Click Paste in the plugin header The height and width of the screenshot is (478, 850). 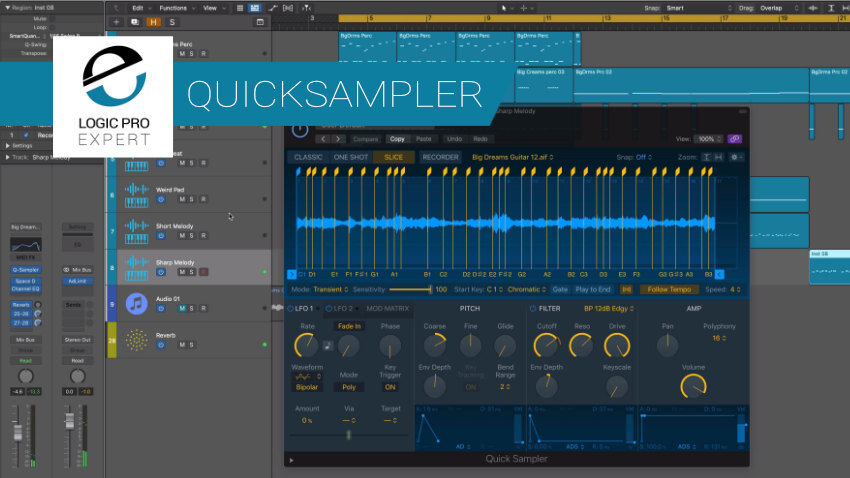[424, 139]
